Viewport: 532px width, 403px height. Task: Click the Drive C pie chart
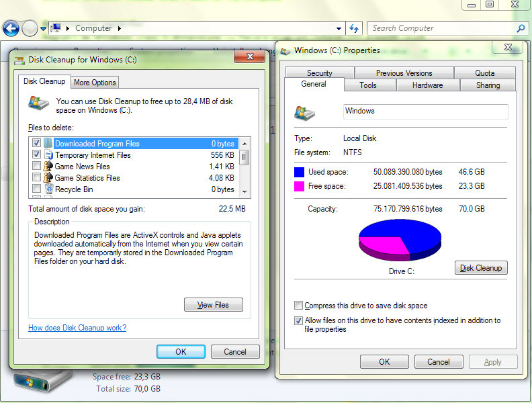click(x=400, y=240)
